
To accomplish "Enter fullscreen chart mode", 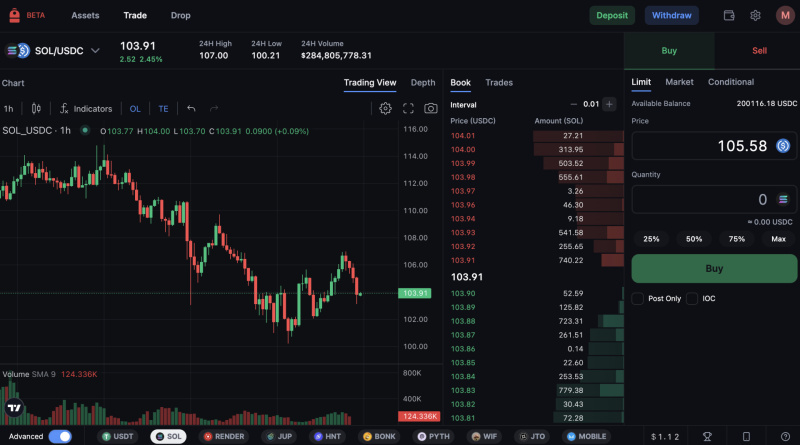I will (x=408, y=108).
